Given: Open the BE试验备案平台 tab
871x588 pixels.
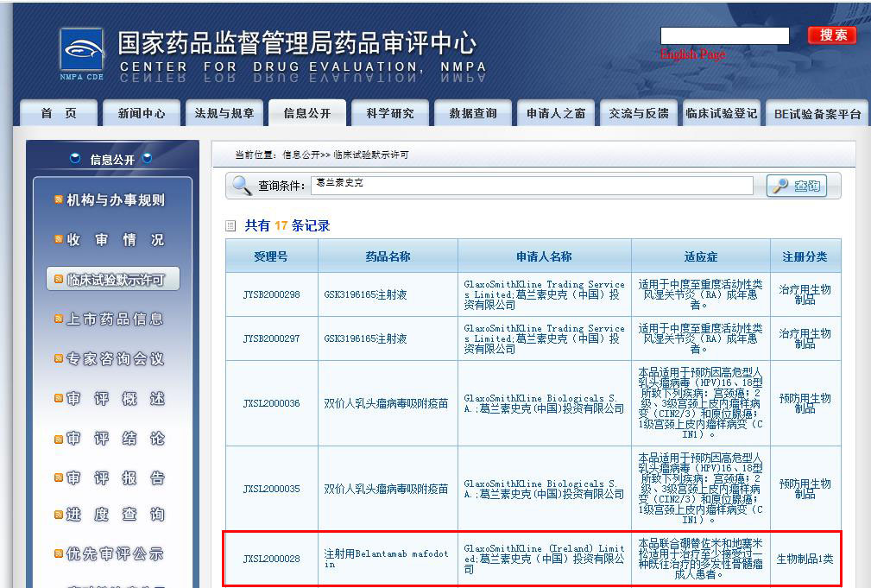Looking at the screenshot, I should [817, 113].
